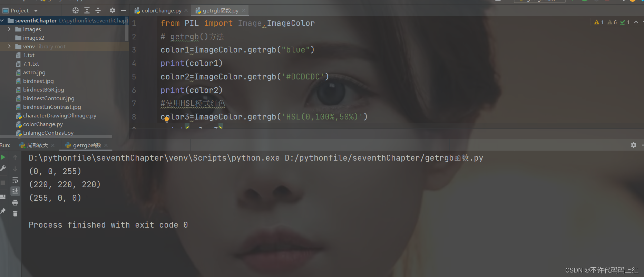Click output line (220, 220, 220)

[x=65, y=184]
